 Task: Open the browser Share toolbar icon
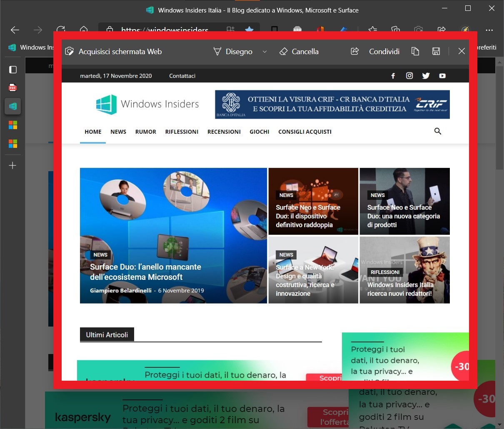[x=442, y=29]
